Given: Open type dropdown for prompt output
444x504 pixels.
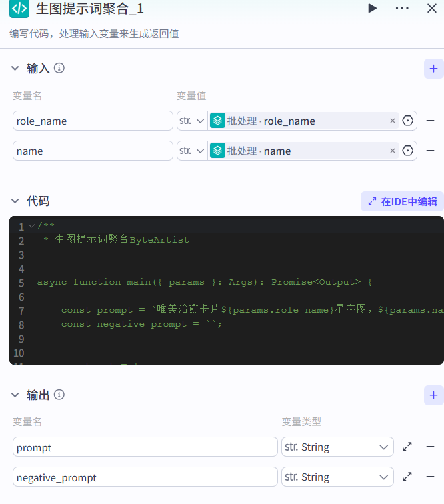Looking at the screenshot, I should pyautogui.click(x=337, y=447).
